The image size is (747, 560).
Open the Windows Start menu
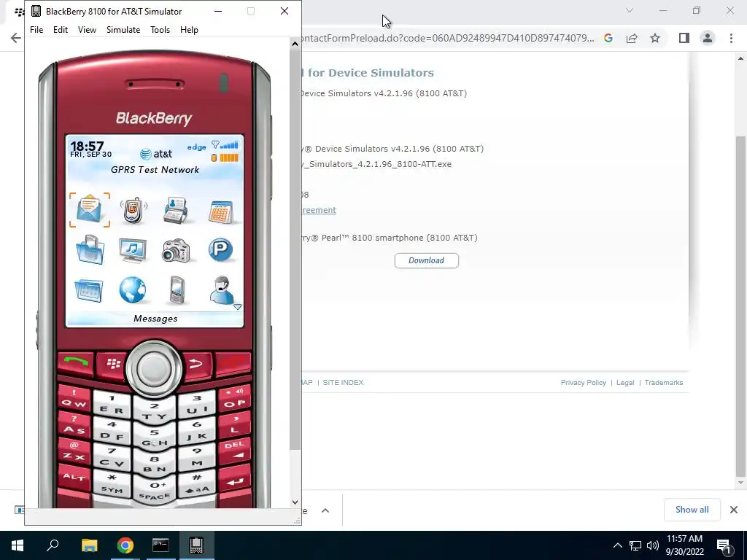(18, 545)
